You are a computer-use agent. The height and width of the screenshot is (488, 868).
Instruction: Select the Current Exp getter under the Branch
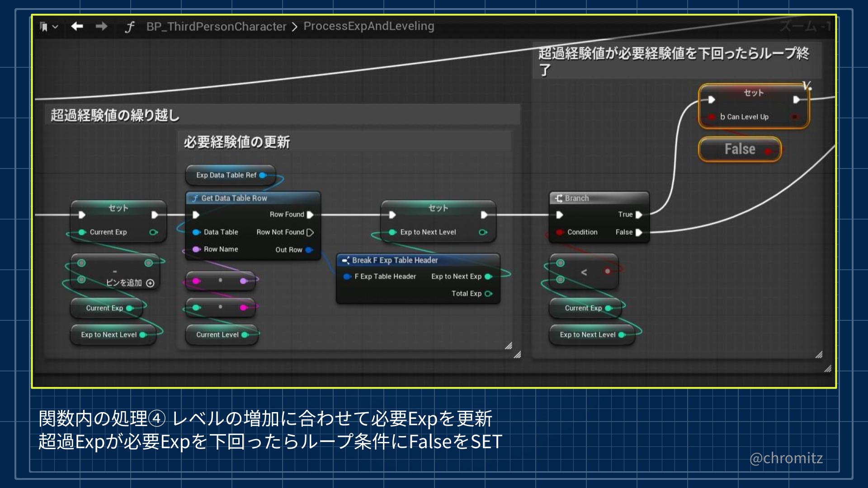[585, 308]
